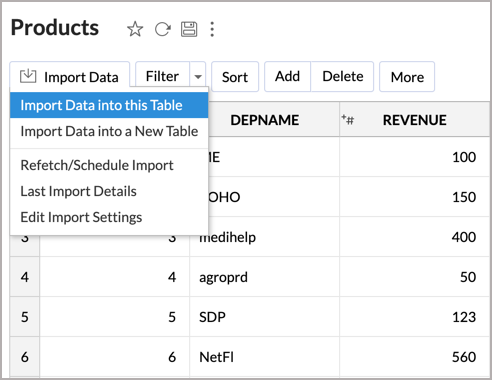Select the agroprd cell
Viewport: 492px width, 380px height.
265,277
